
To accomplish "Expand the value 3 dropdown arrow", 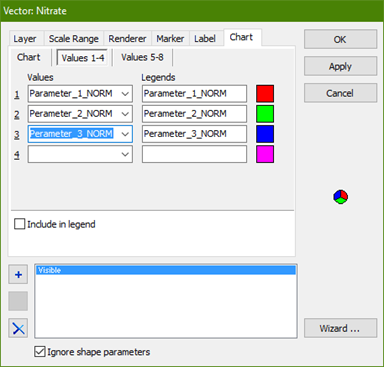I will point(125,134).
